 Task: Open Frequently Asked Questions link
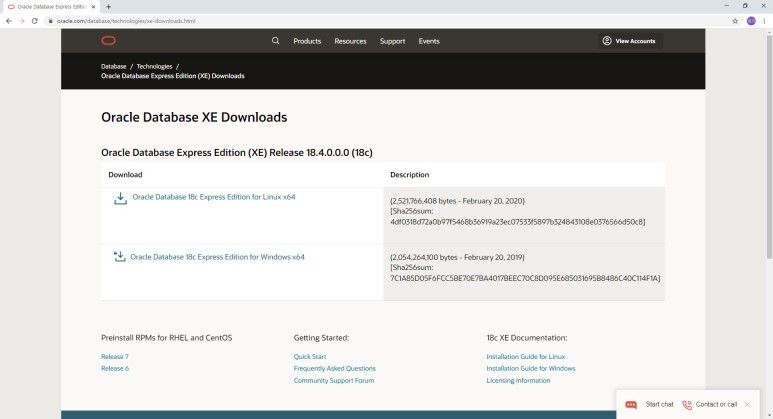coord(335,368)
